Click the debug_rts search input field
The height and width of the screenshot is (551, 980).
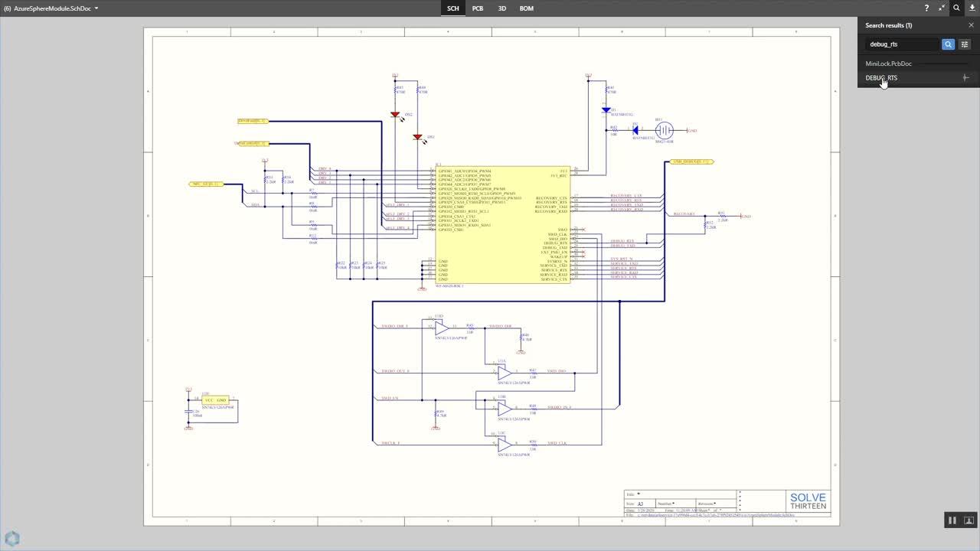pos(902,44)
